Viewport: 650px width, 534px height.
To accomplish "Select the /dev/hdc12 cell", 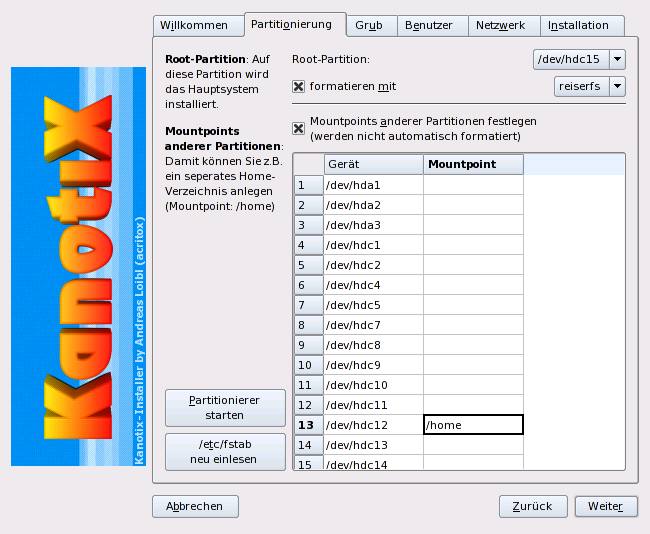I will click(x=374, y=425).
